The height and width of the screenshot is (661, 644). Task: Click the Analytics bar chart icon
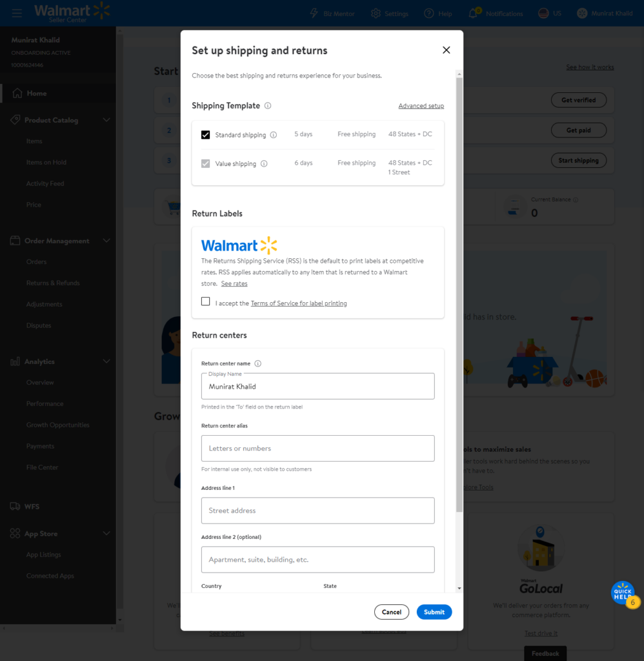click(15, 361)
